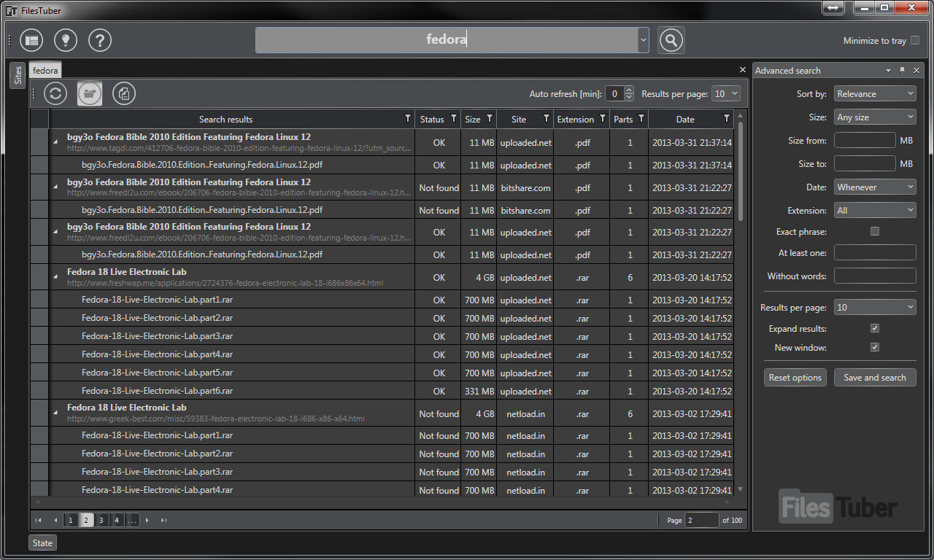Open the Status column filter

click(454, 119)
